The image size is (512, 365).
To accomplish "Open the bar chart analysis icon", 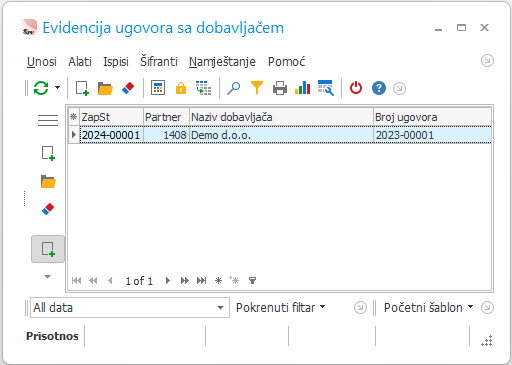I will [x=303, y=88].
